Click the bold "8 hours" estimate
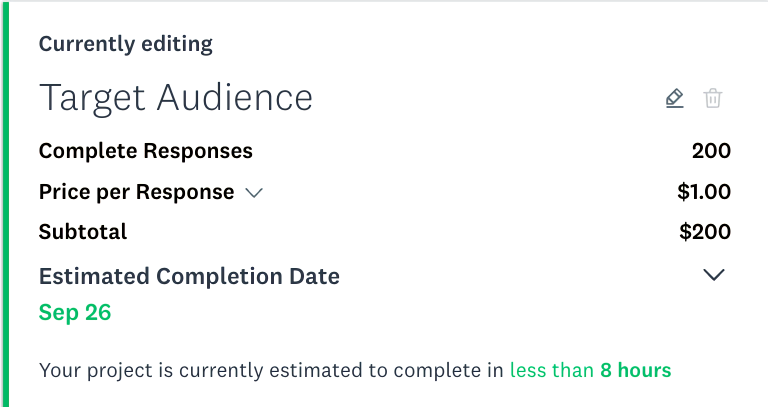Viewport: 768px width, 407px height. (x=636, y=370)
